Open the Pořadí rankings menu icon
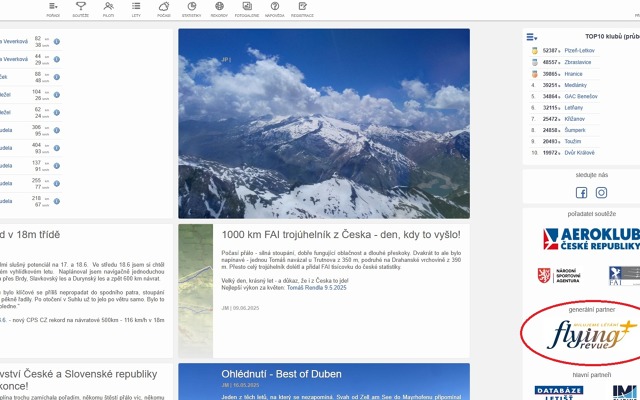 (53, 6)
